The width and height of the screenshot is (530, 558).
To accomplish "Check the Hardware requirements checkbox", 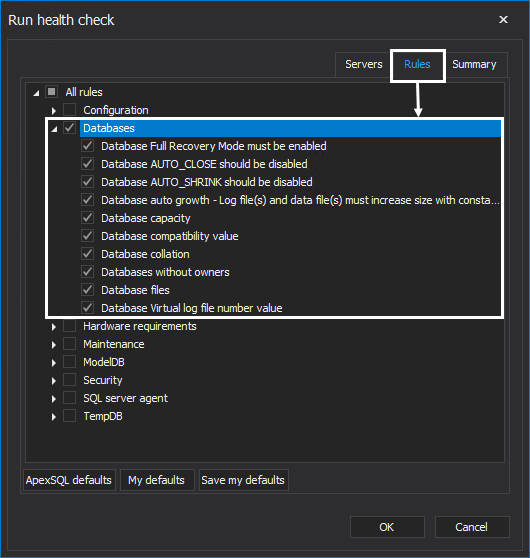I will [x=69, y=326].
